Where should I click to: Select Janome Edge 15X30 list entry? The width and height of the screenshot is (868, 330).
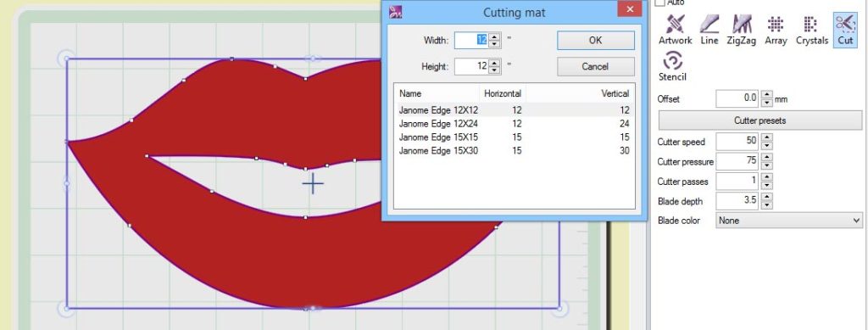515,151
